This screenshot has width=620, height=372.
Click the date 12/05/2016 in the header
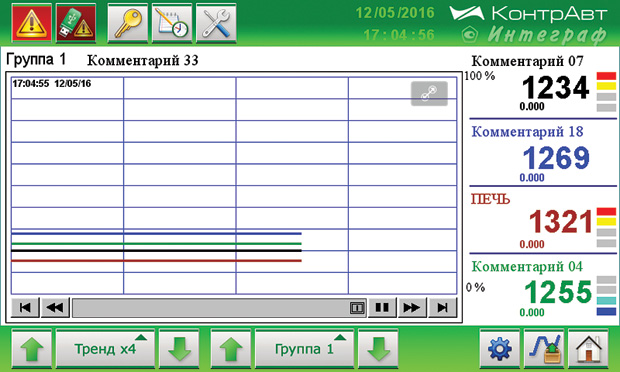395,13
